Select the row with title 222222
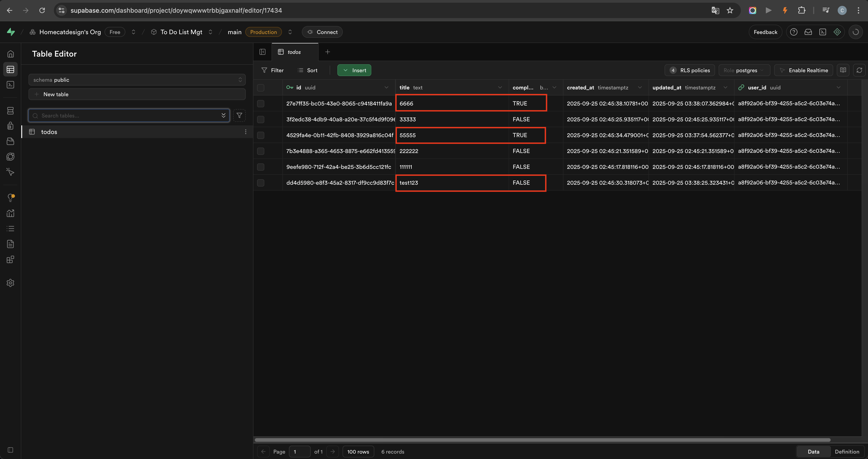 260,151
